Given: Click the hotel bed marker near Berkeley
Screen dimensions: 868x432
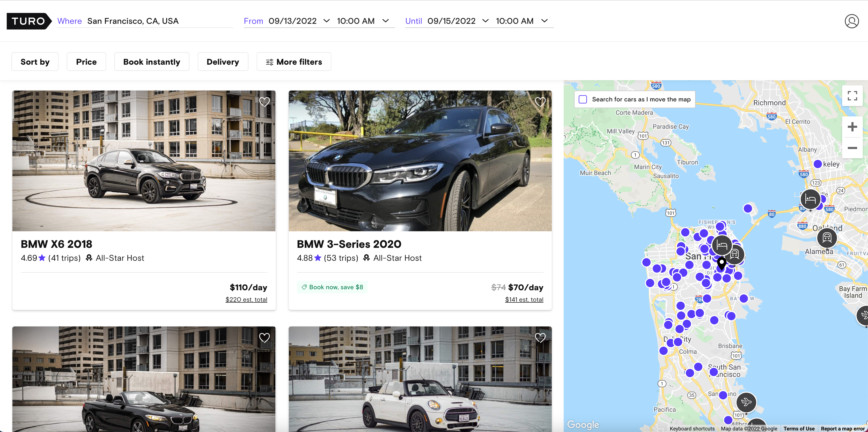Looking at the screenshot, I should click(810, 199).
